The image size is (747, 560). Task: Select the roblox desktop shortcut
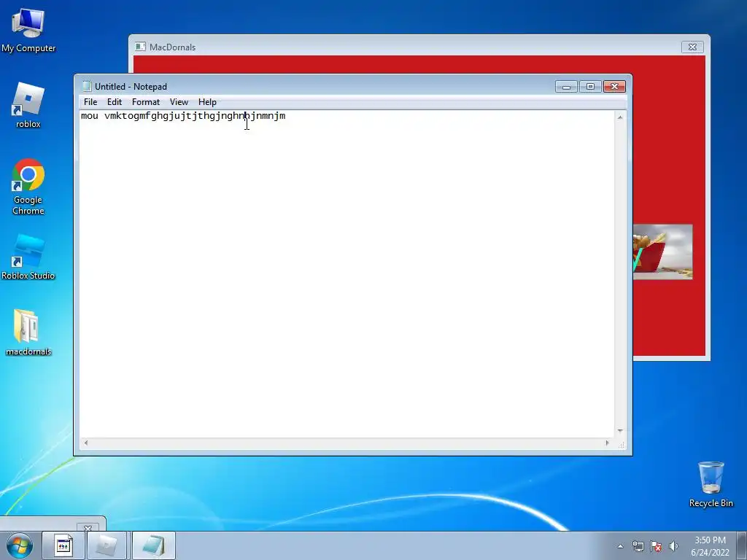pyautogui.click(x=28, y=105)
